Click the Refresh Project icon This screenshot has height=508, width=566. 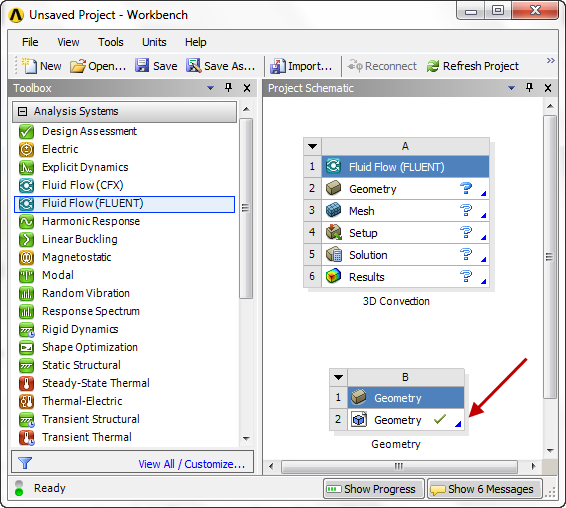tap(433, 66)
